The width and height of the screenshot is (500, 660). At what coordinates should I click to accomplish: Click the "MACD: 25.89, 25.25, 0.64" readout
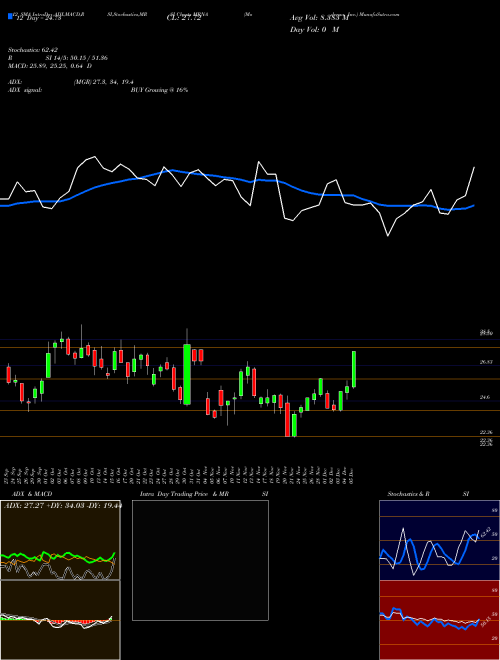point(47,66)
